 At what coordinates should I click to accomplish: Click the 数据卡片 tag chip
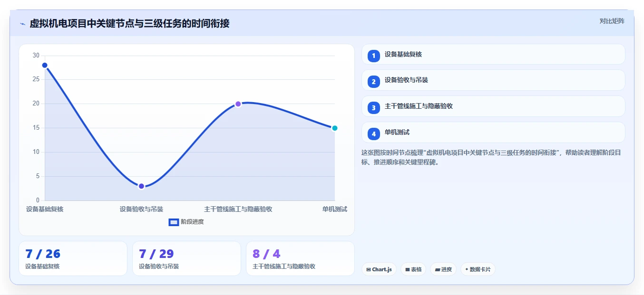478,269
